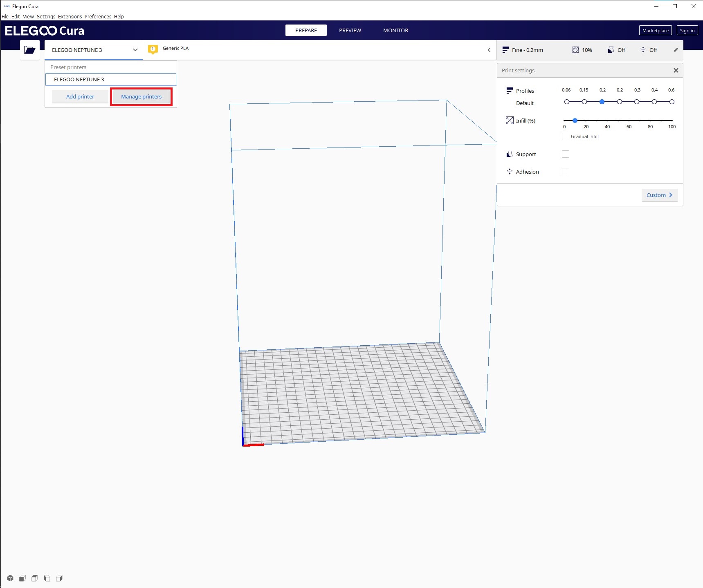The width and height of the screenshot is (703, 588).
Task: Click the Support icon in Print settings
Action: [510, 154]
